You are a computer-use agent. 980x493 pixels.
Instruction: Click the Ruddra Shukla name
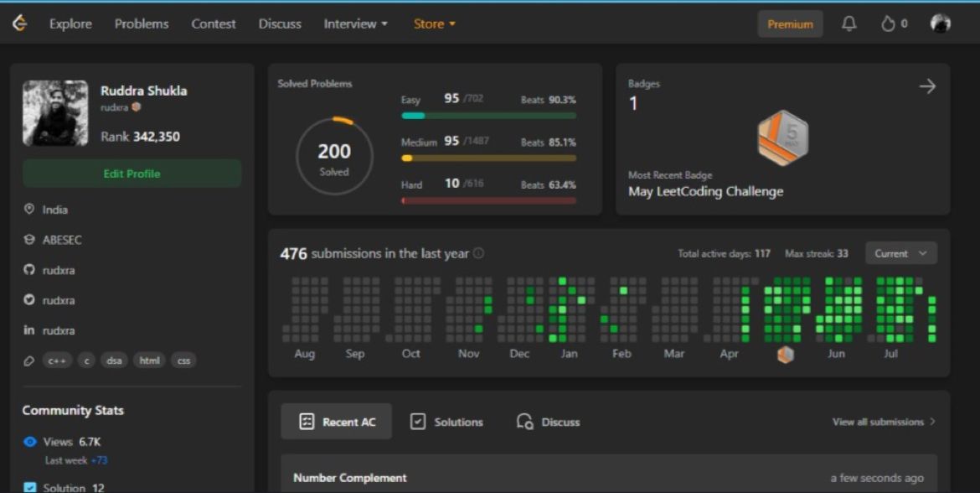coord(144,90)
